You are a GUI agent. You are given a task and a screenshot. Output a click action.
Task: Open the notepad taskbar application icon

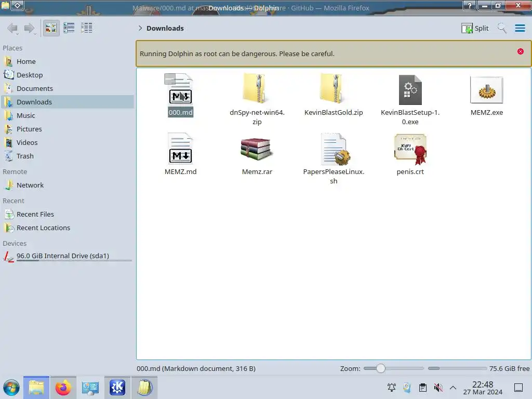(144, 388)
